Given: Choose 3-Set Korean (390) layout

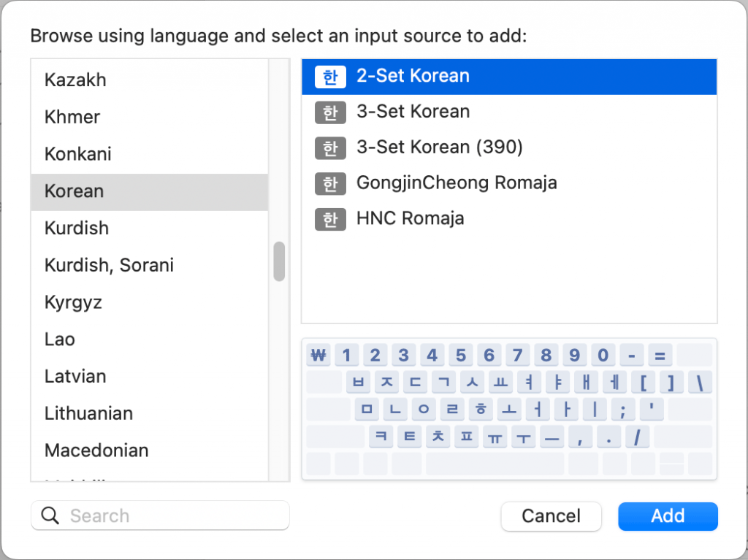Looking at the screenshot, I should (x=509, y=148).
